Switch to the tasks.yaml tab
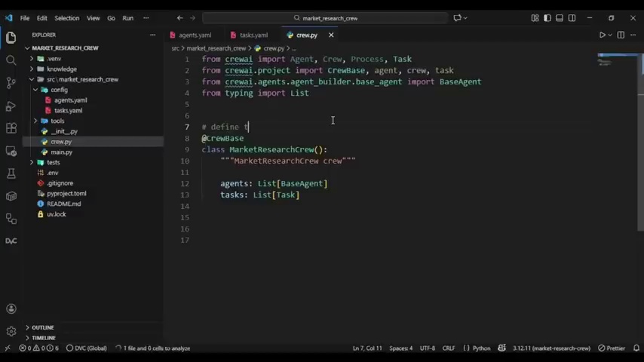 253,35
